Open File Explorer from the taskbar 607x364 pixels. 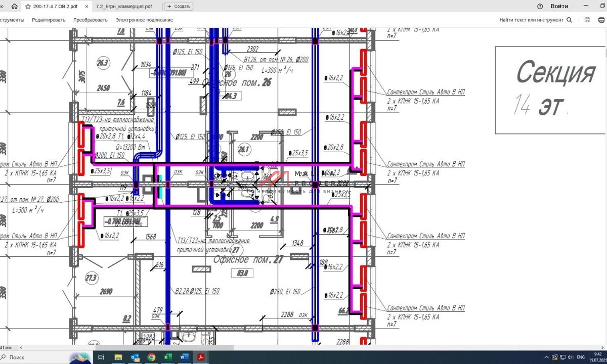(x=118, y=357)
